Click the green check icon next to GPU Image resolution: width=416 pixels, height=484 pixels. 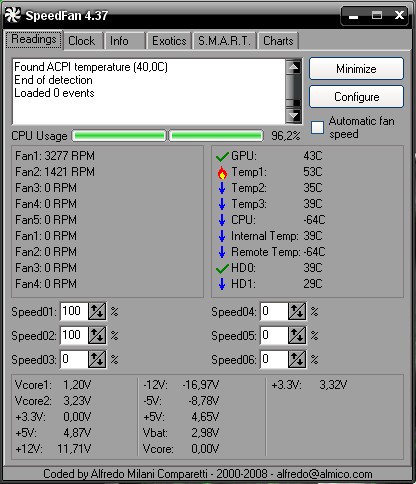222,156
